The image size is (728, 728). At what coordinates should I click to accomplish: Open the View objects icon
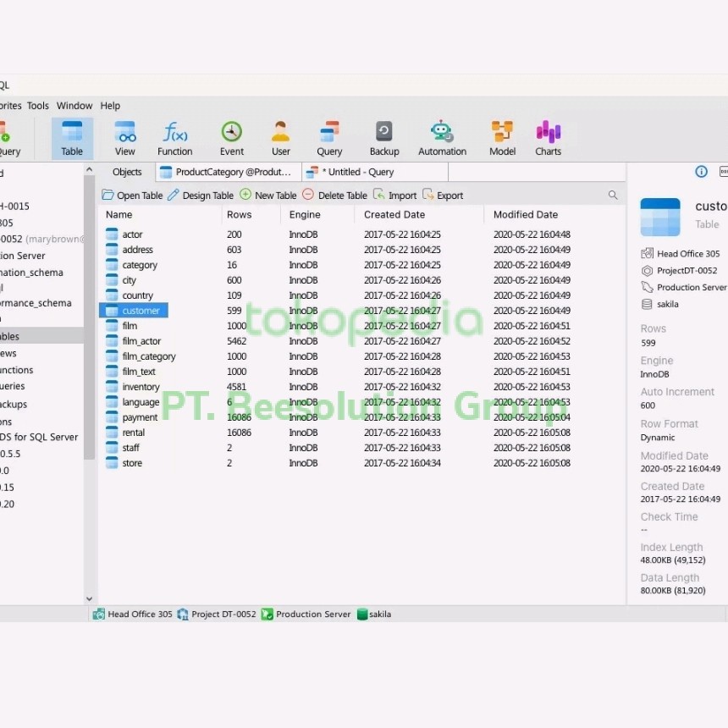125,137
